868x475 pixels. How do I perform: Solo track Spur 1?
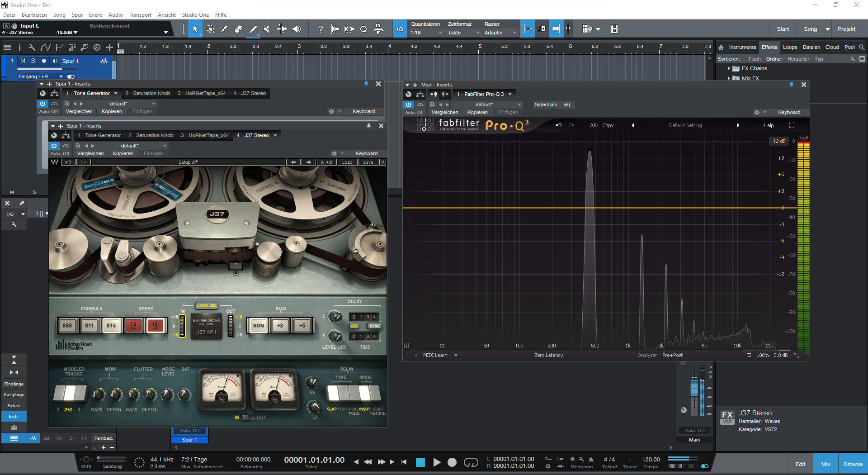[x=33, y=61]
